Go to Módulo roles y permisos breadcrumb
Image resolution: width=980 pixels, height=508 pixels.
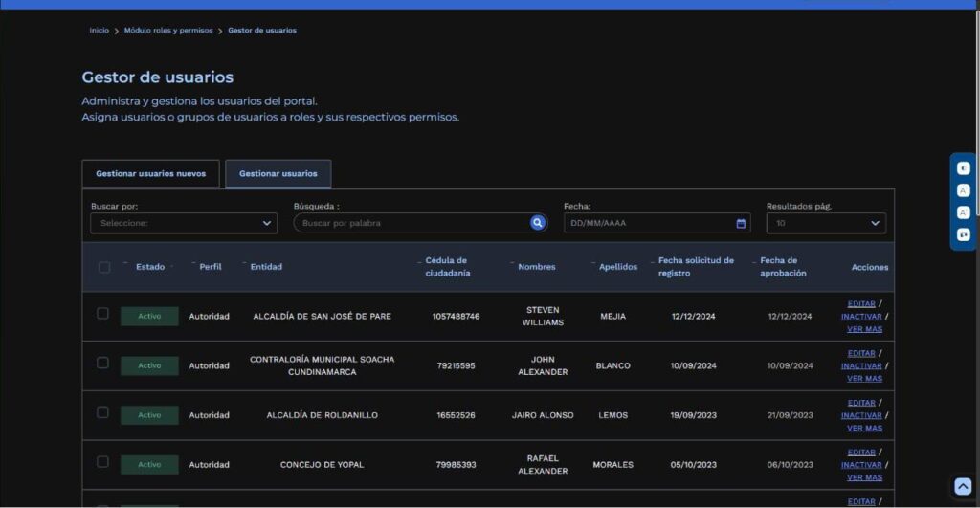pos(168,30)
